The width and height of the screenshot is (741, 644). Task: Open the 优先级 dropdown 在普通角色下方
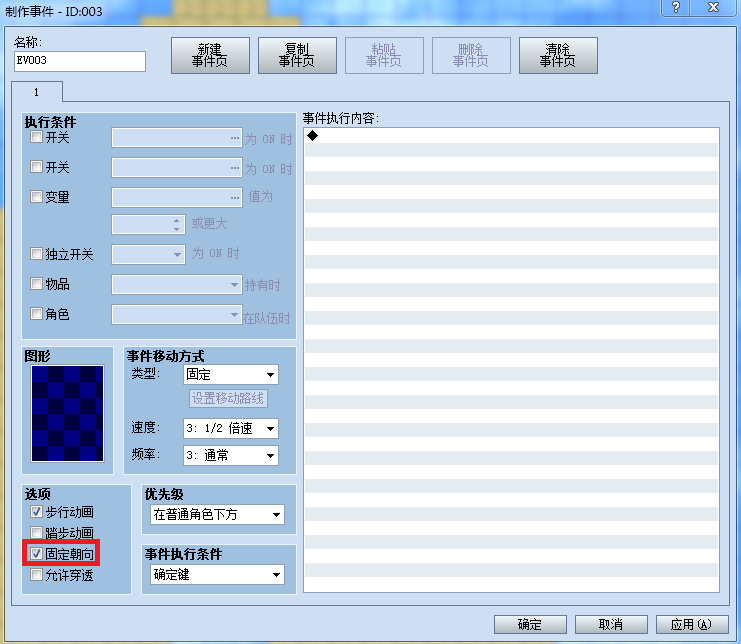coord(217,515)
